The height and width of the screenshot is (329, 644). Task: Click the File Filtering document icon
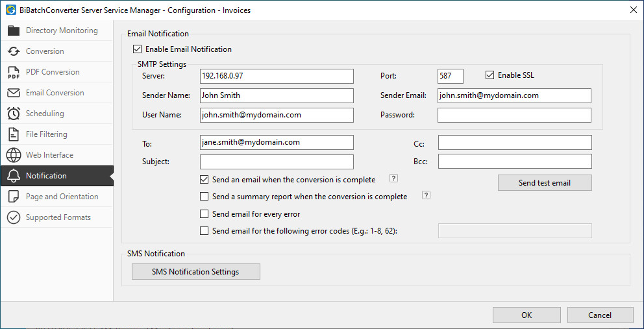(14, 134)
